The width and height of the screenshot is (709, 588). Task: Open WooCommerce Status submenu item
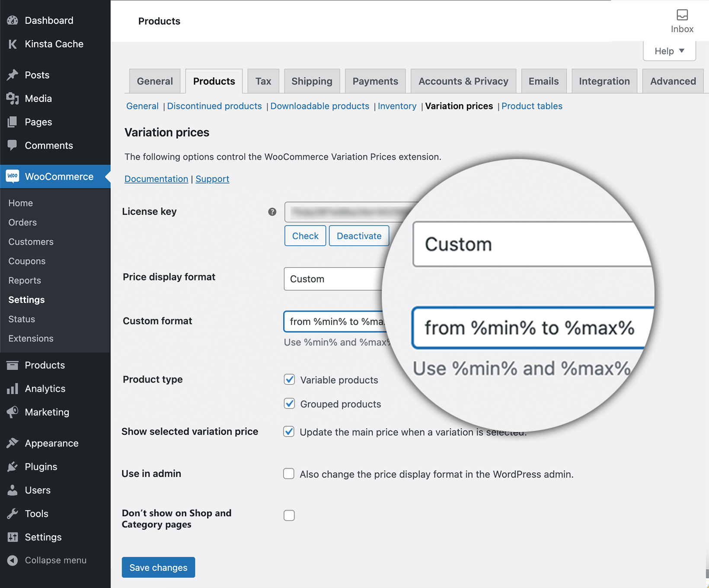22,319
